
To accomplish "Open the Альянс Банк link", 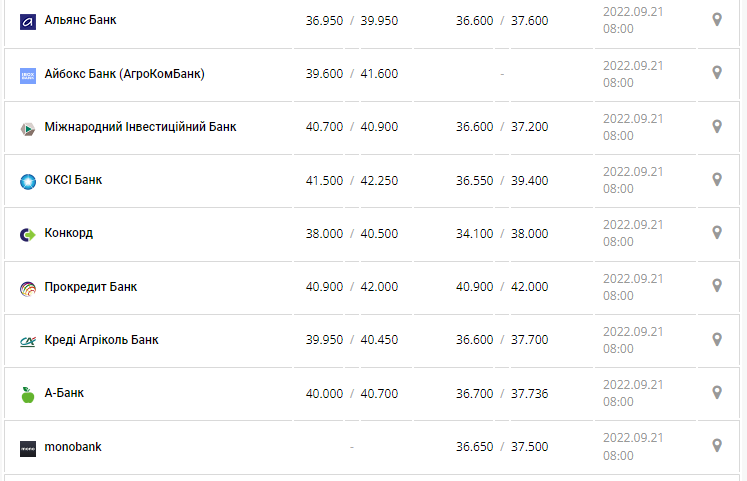I will click(x=81, y=20).
